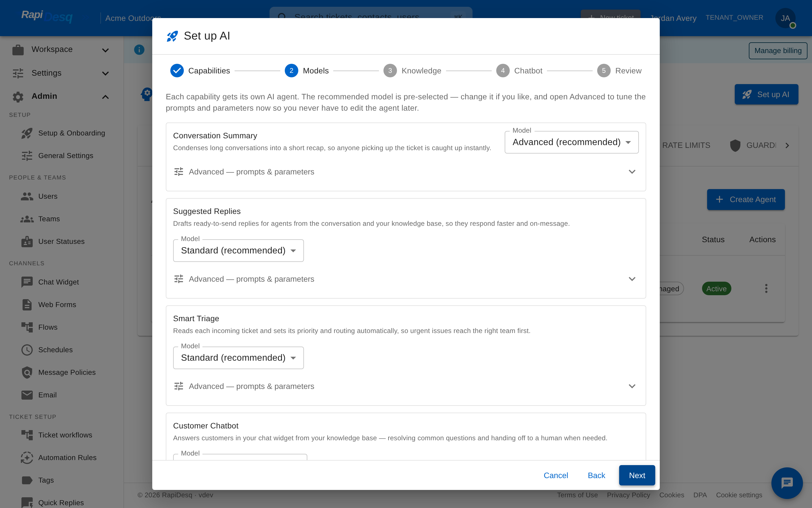Select the Models step

tap(307, 71)
